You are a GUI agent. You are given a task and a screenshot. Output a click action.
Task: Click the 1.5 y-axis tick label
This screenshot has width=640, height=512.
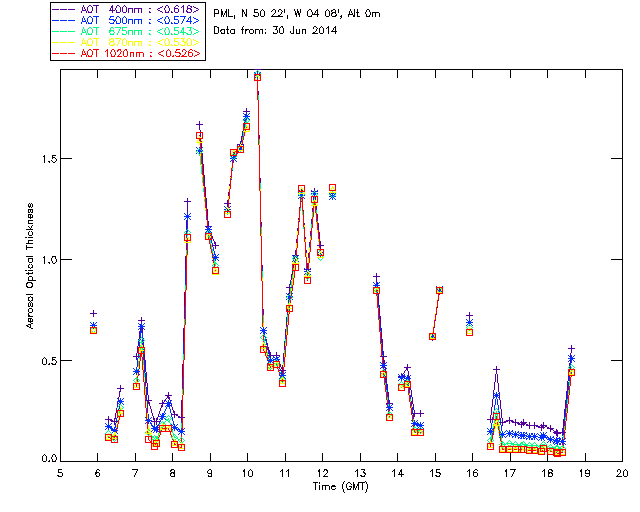[x=44, y=158]
